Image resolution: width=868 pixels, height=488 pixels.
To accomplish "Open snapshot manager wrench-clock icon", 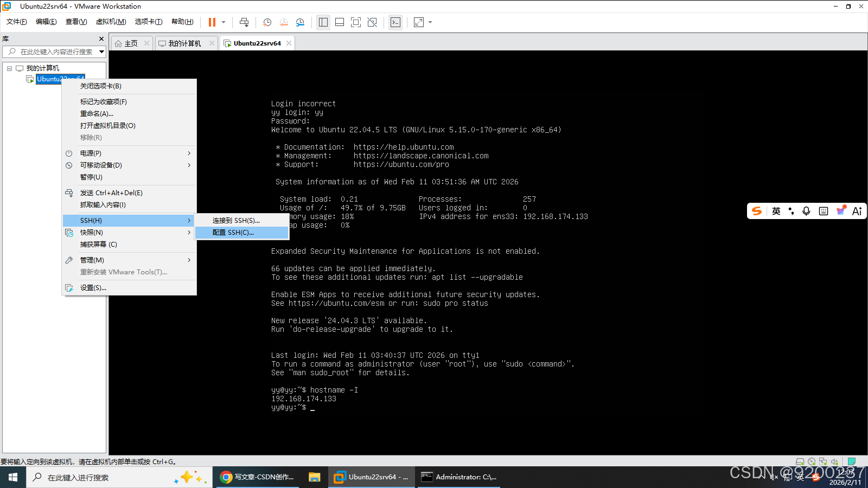I will point(300,22).
